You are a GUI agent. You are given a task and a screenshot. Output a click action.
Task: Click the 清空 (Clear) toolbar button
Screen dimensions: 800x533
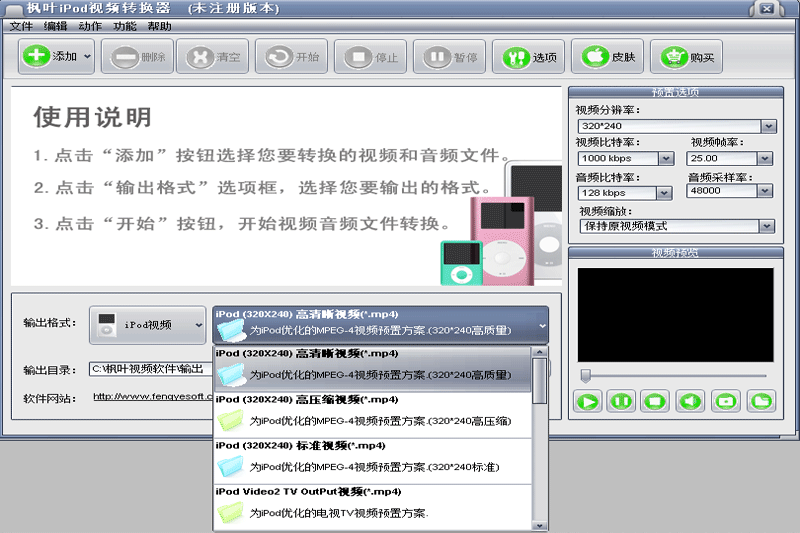[213, 57]
